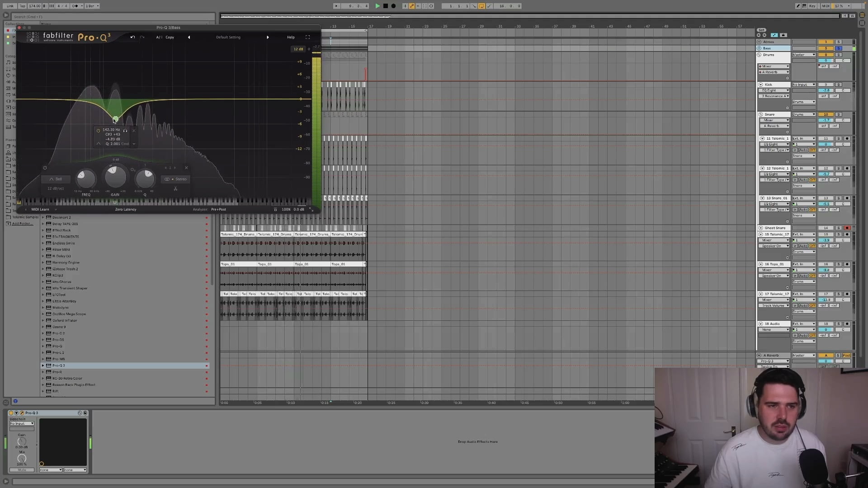The width and height of the screenshot is (868, 488).
Task: Stop playback with the transport Stop button
Action: [x=386, y=6]
